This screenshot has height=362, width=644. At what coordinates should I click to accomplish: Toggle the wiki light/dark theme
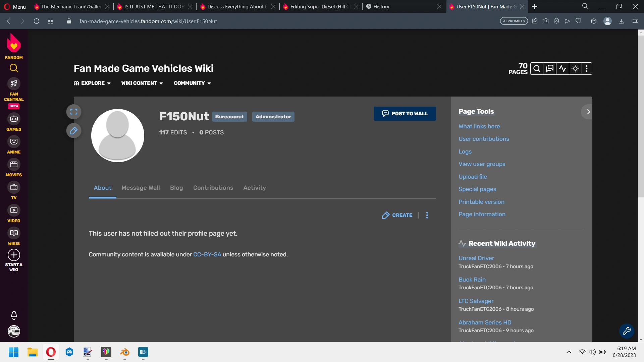(x=575, y=68)
